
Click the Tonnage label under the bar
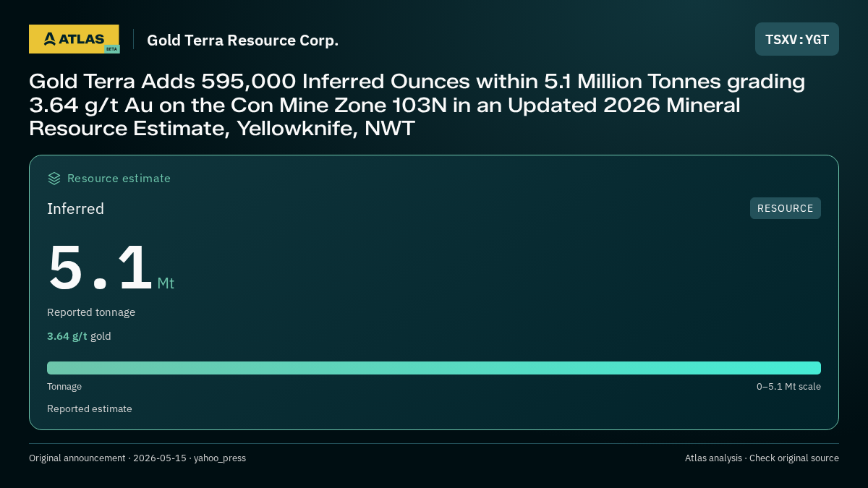[x=64, y=387]
